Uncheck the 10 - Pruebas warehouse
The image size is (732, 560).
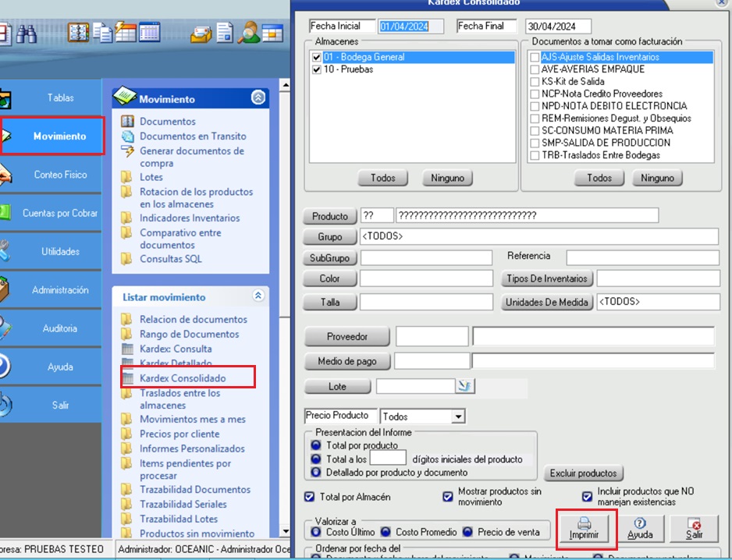coord(316,69)
